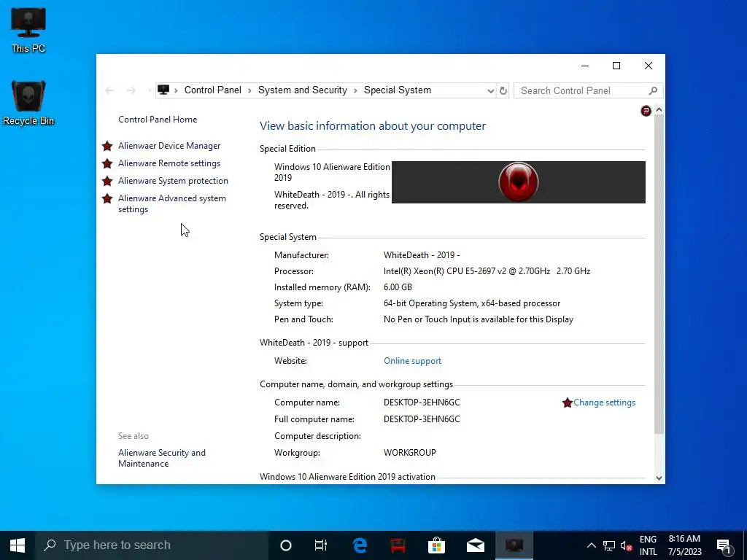Click the active Control Panel taskbar item
The height and width of the screenshot is (560, 747).
point(514,545)
